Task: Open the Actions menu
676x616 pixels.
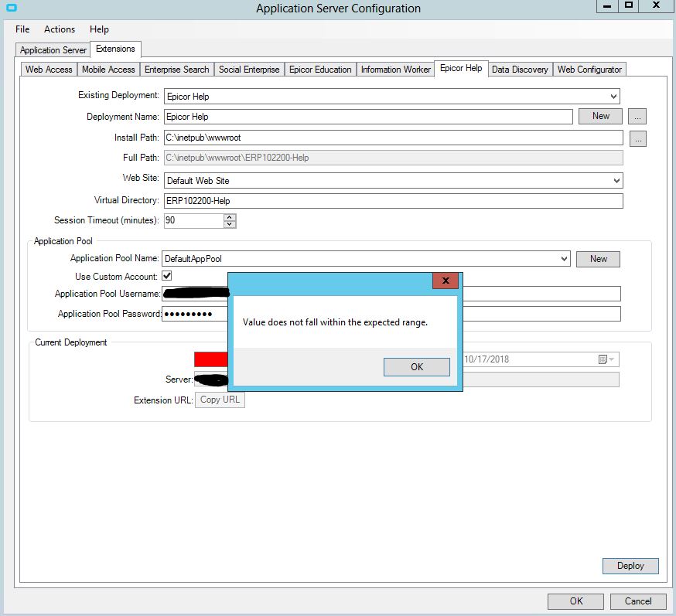Action: point(60,29)
